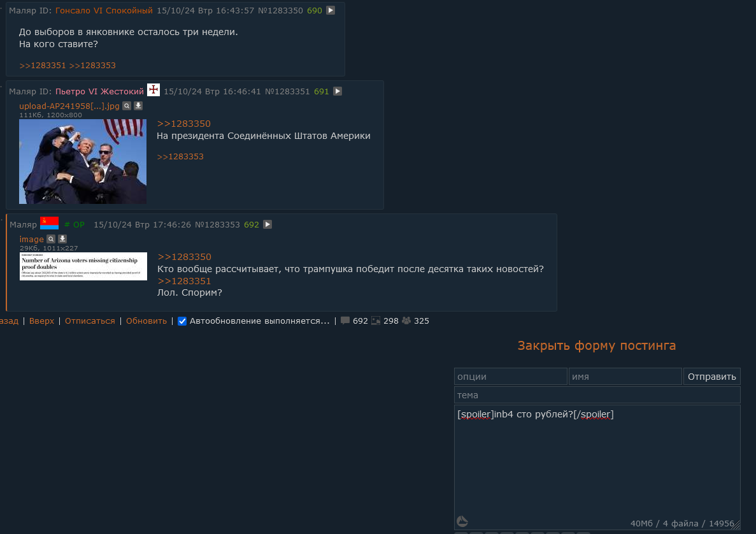
Task: Download the upload-AP241958 jpg file
Action: pos(138,106)
